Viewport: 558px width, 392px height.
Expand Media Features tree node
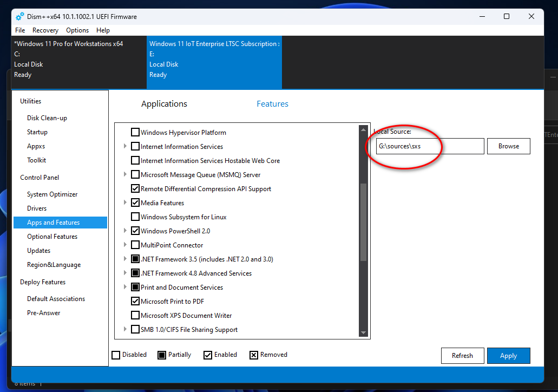(125, 202)
